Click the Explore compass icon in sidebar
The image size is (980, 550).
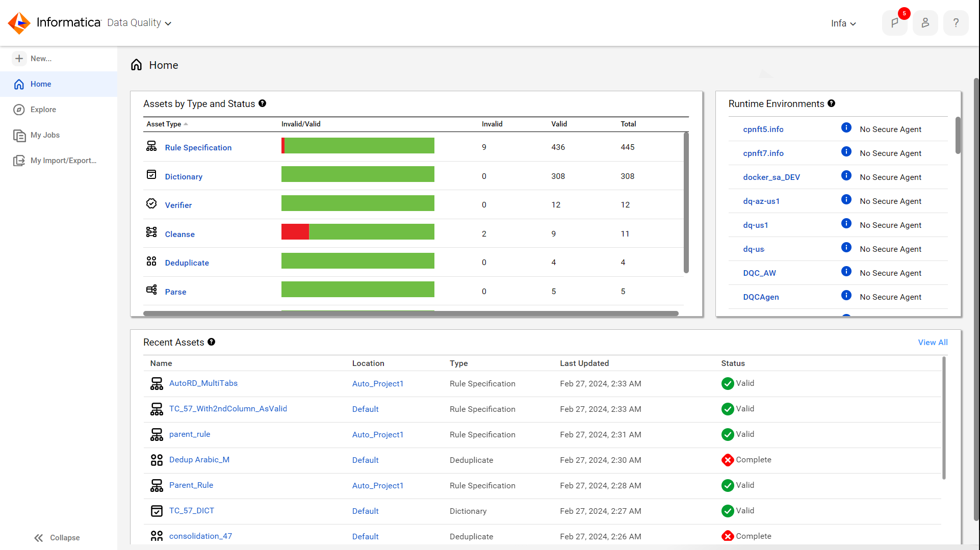[19, 110]
